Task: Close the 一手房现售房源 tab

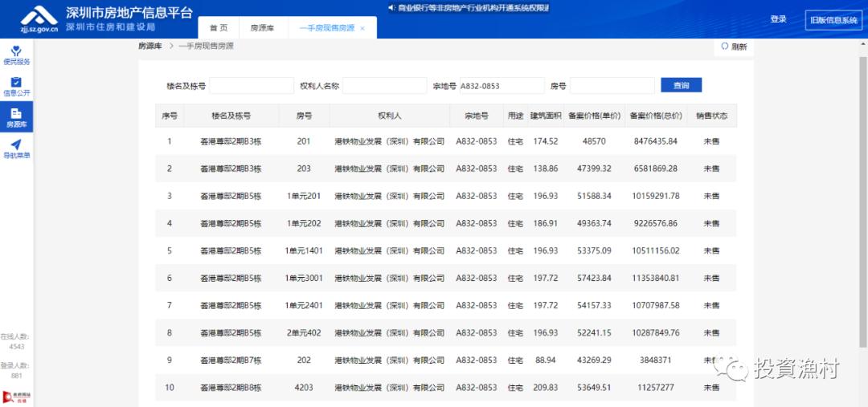Action: 362,28
